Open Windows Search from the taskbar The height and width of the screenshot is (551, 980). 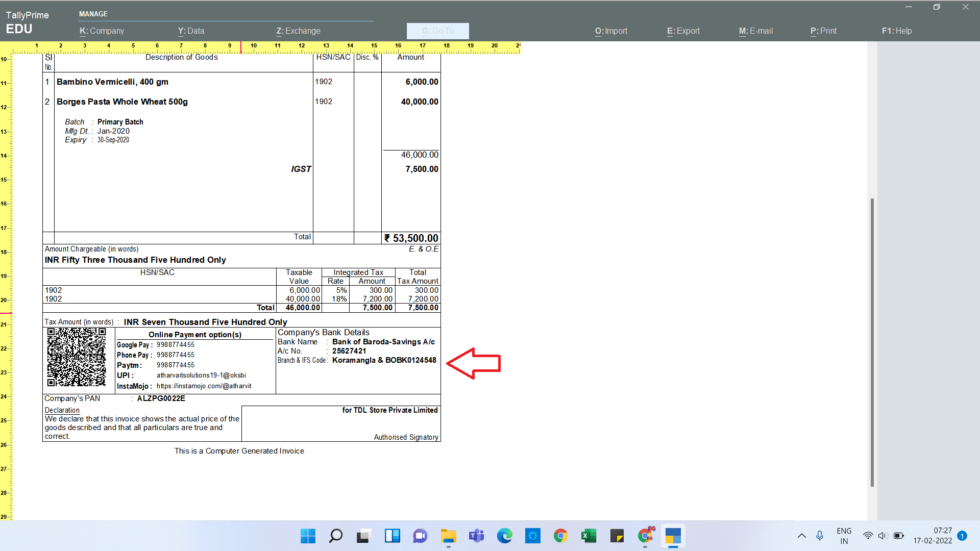tap(335, 536)
